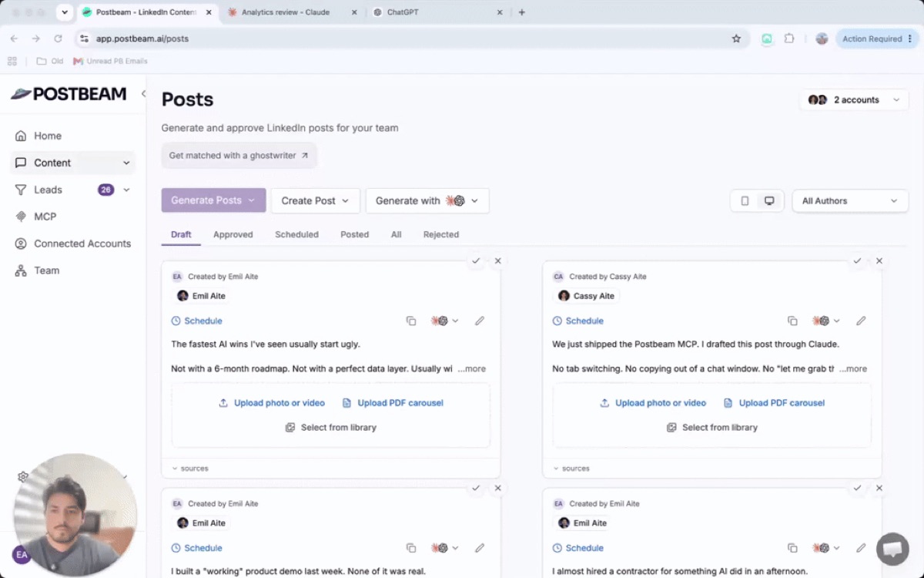Edit Cassy Aite's MCP post
Image resolution: width=924 pixels, height=578 pixels.
coord(861,321)
